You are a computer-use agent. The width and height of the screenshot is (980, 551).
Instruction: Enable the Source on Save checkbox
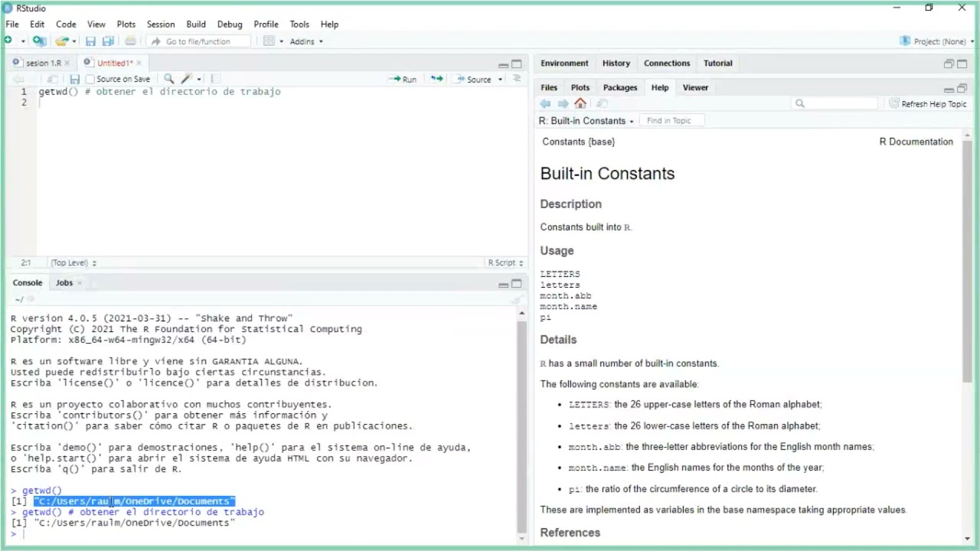(90, 79)
